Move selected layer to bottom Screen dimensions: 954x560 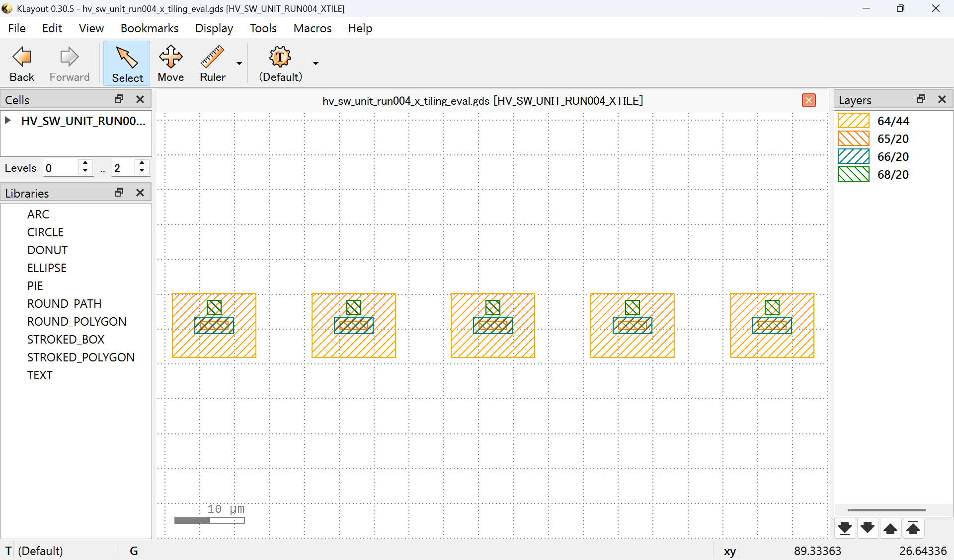pos(845,528)
